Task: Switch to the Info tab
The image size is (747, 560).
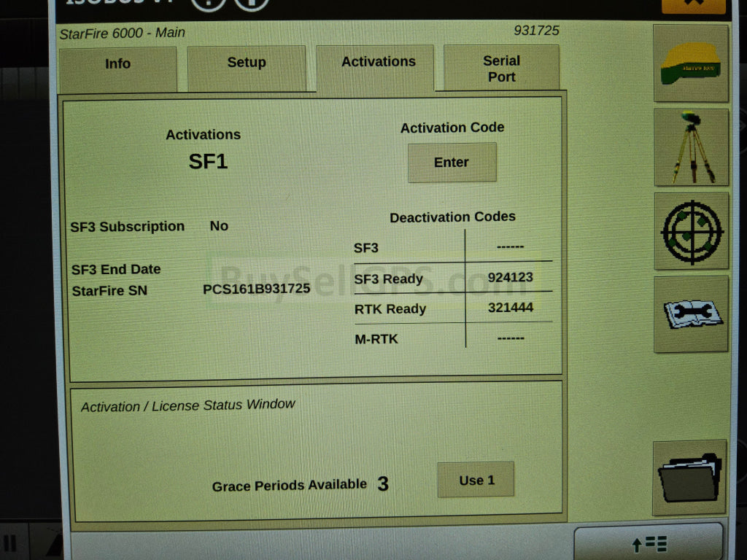Action: click(117, 69)
